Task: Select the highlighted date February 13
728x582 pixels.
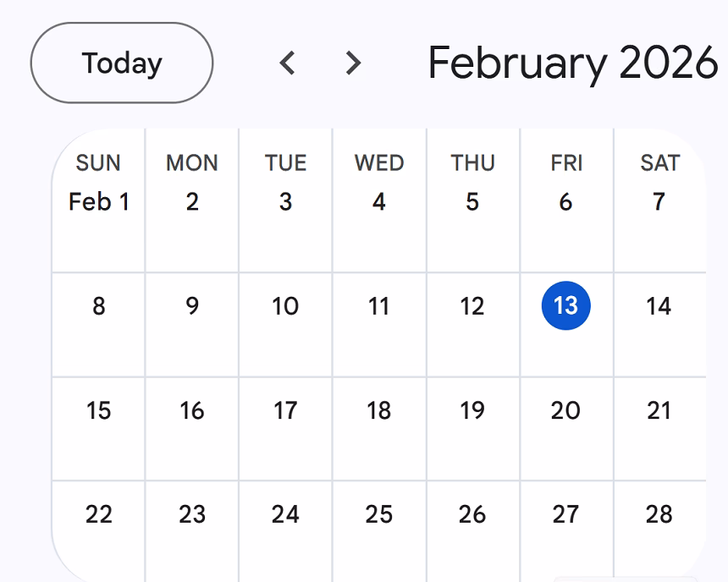Action: tap(566, 306)
